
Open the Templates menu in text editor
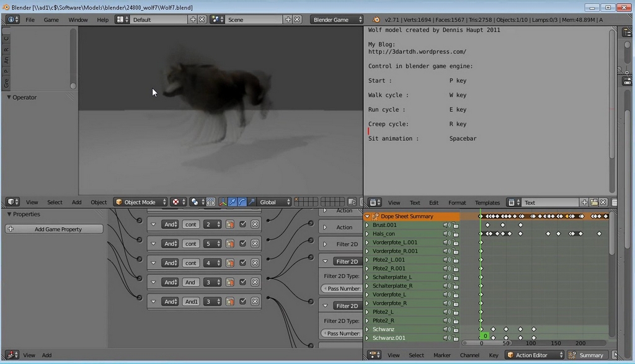[487, 203]
